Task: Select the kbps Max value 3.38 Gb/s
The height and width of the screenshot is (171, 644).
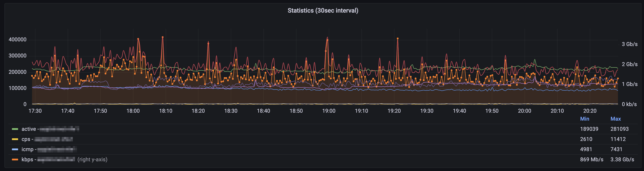Action: pos(622,160)
